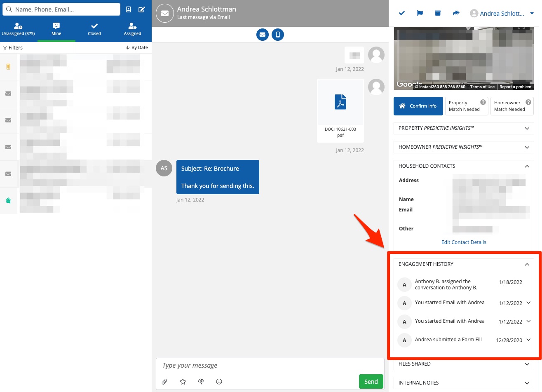Expand the Files Shared section
Viewport: 542px width, 392px height.
[x=464, y=364]
